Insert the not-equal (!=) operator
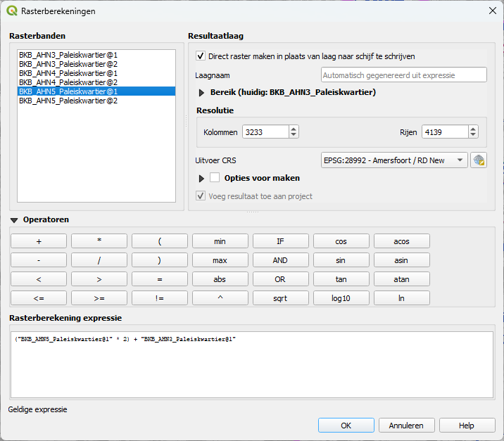504x441 pixels. click(x=160, y=298)
